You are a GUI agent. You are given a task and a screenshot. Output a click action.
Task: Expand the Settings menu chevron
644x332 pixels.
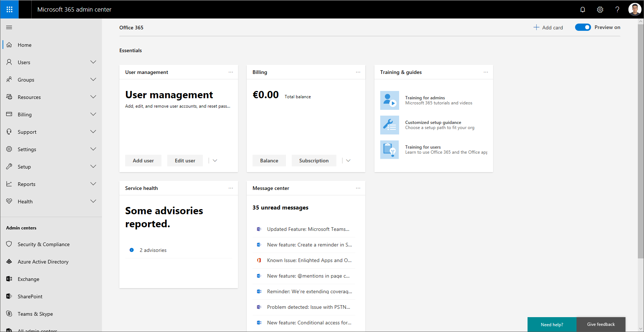point(93,149)
